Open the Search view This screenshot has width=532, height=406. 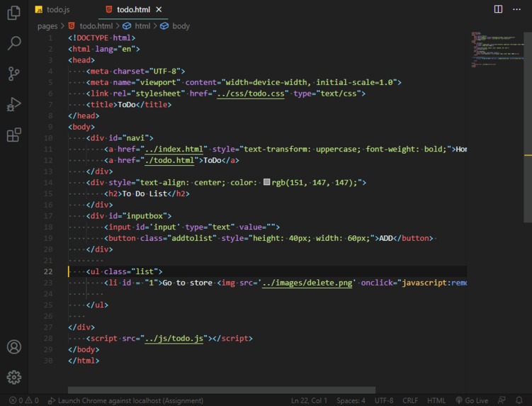coord(14,43)
